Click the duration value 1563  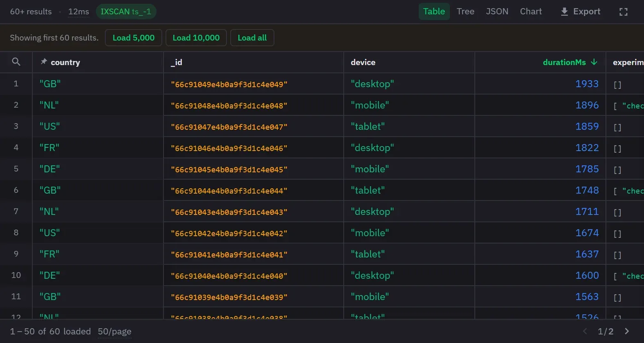pyautogui.click(x=587, y=297)
